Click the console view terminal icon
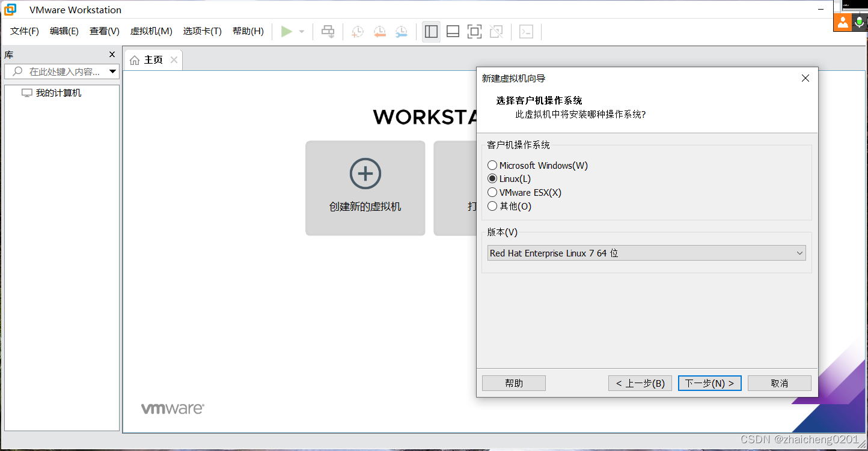868x451 pixels. pyautogui.click(x=527, y=32)
